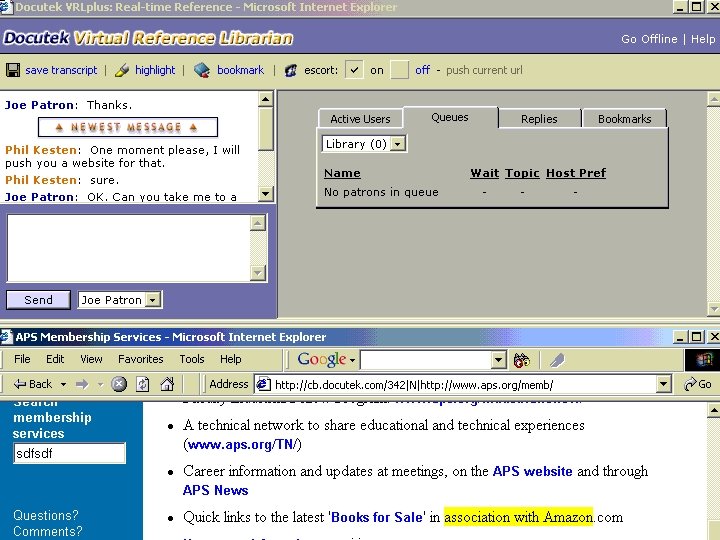Click the page icon in the Address bar
This screenshot has height=540, width=720.
click(x=263, y=384)
